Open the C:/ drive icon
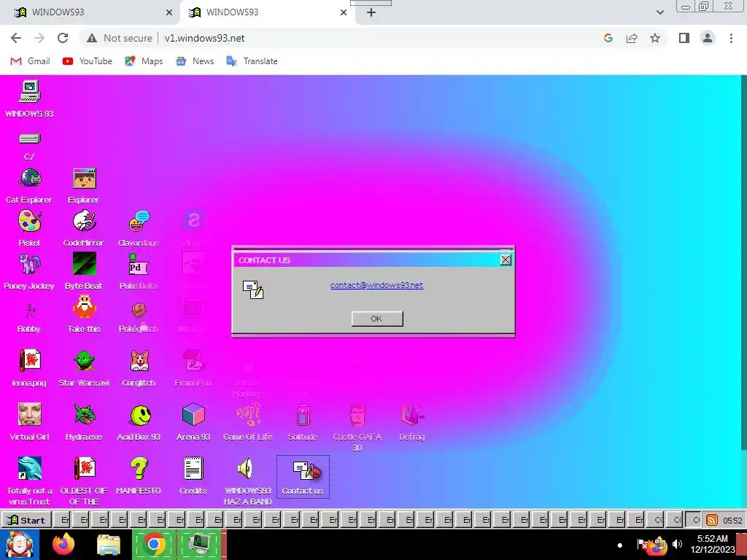 [29, 146]
